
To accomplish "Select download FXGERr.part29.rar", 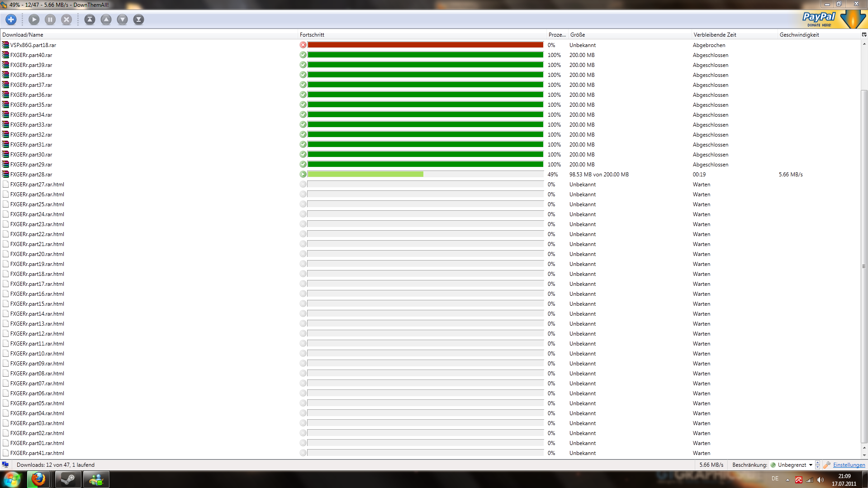I will click(430, 164).
